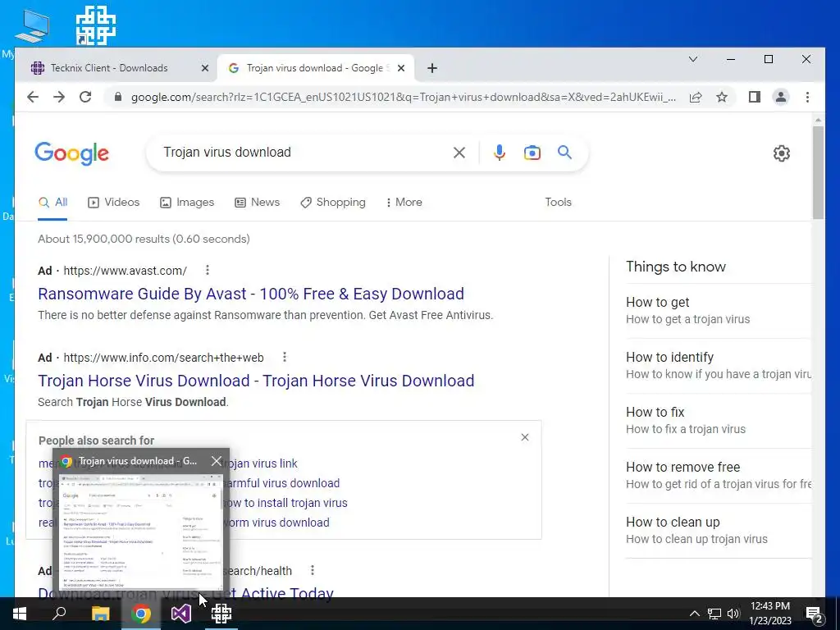Go to Google home via the logo
This screenshot has width=840, height=630.
(x=72, y=153)
